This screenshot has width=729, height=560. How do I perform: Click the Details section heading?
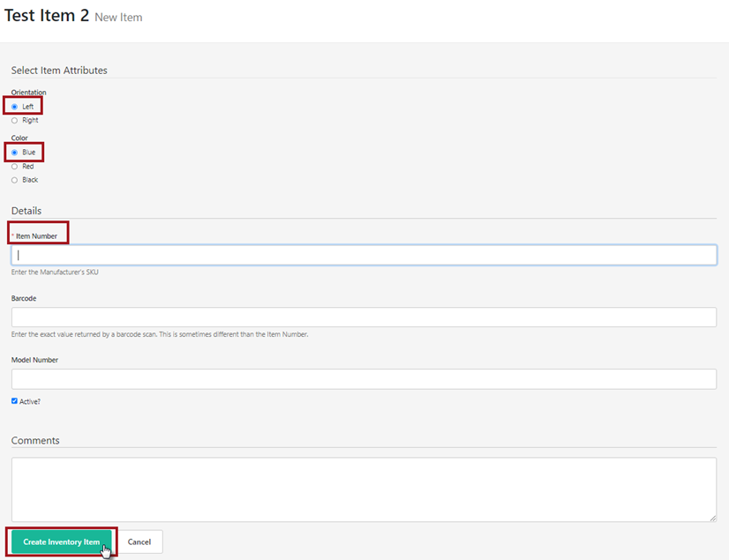26,211
